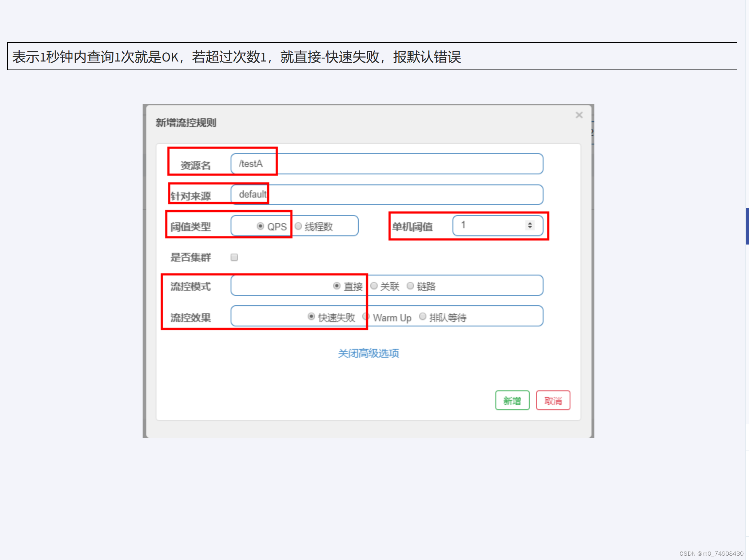Select the 排队等待 effect
Screen dimensions: 749x560
point(423,317)
